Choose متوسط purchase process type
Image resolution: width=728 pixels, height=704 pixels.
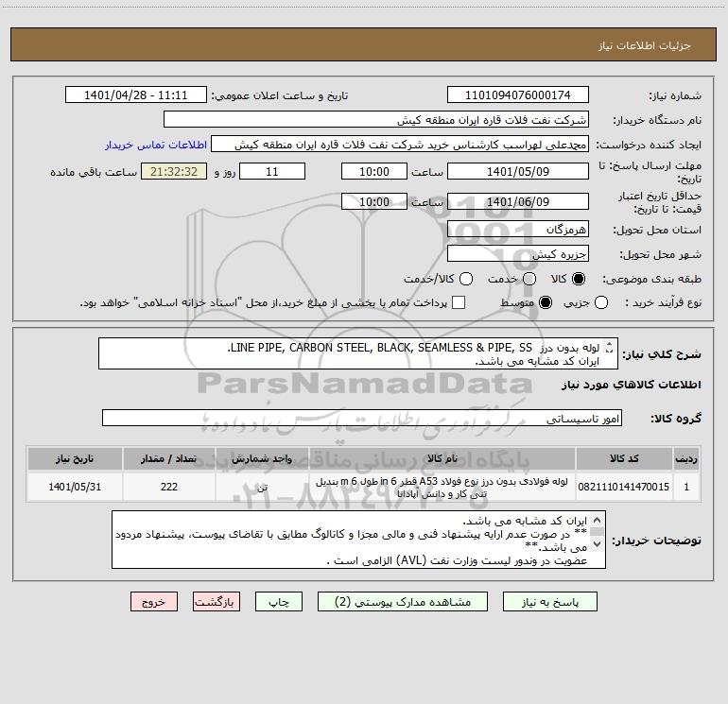click(x=546, y=302)
